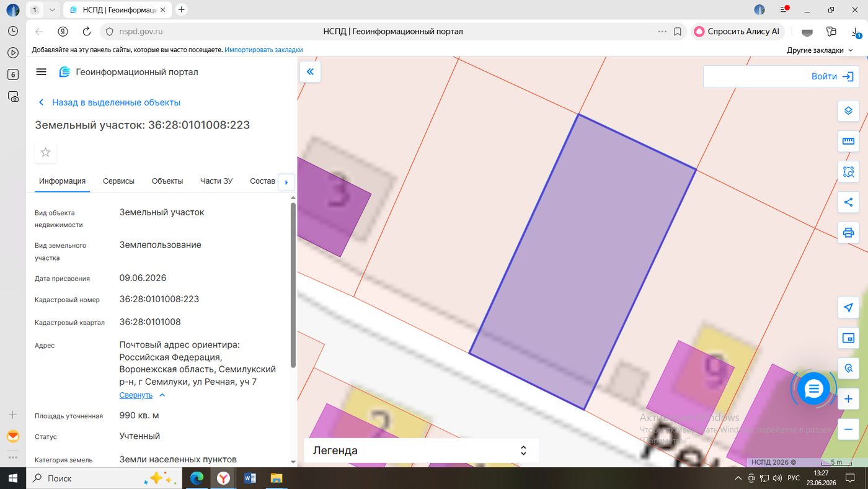Open the map layers panel
The image size is (868, 489).
(848, 111)
